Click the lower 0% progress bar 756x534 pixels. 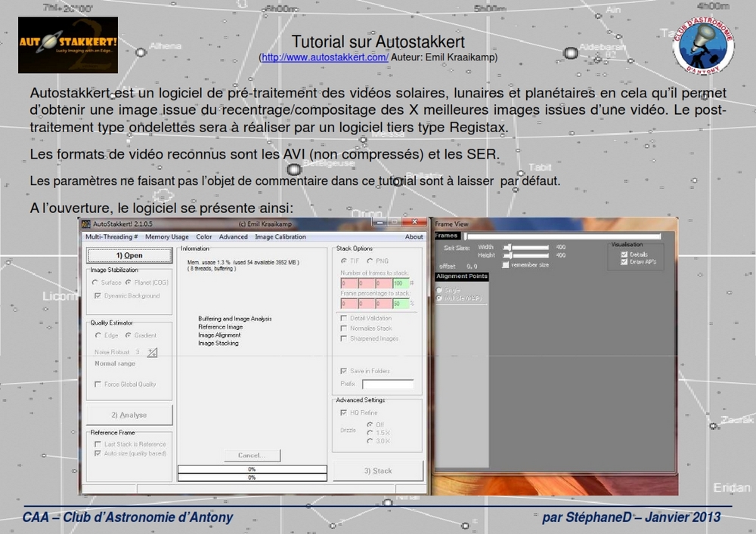[253, 477]
